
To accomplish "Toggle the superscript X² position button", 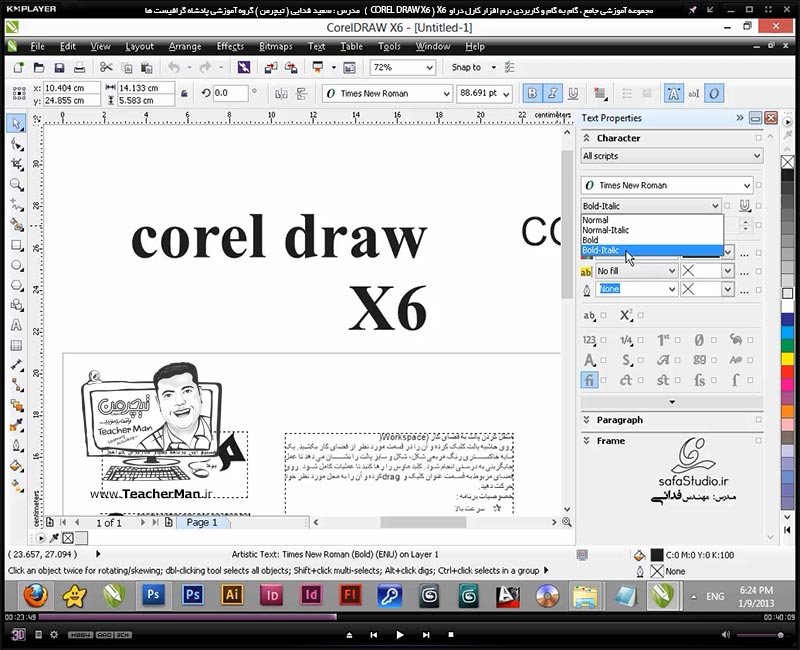I will pos(626,315).
